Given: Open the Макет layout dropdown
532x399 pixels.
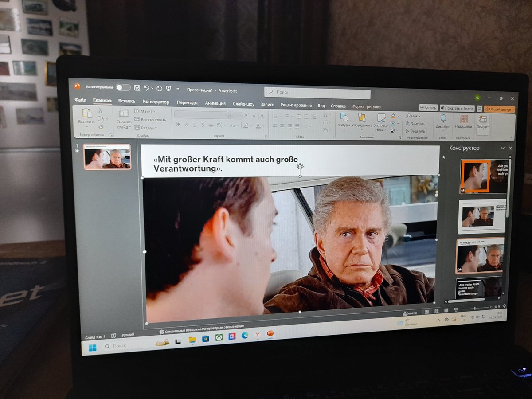Looking at the screenshot, I should 145,111.
